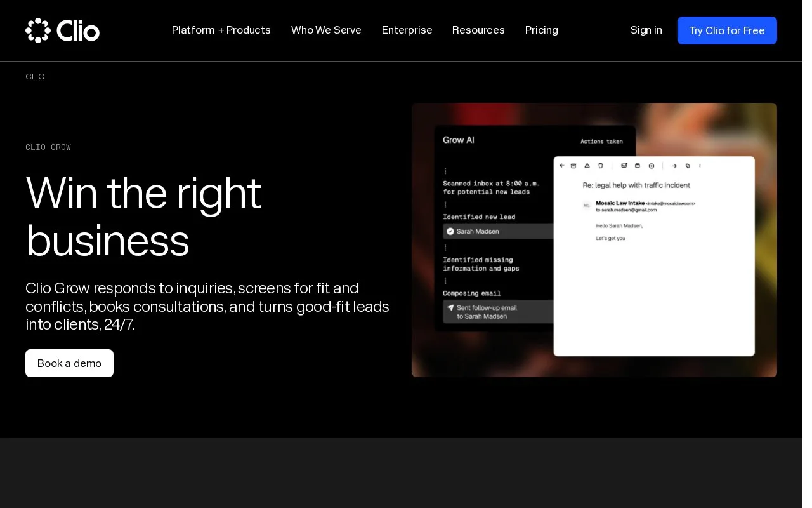Go to the Pricing page
The width and height of the screenshot is (812, 508).
click(x=542, y=30)
